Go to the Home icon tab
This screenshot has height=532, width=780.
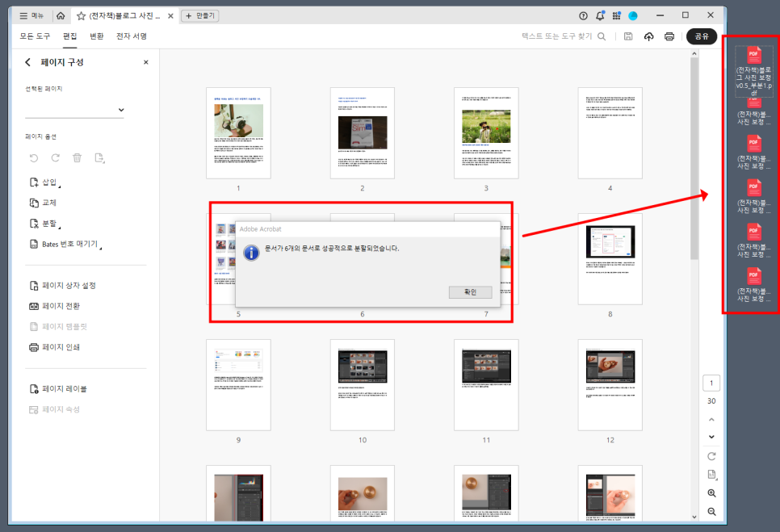[61, 16]
